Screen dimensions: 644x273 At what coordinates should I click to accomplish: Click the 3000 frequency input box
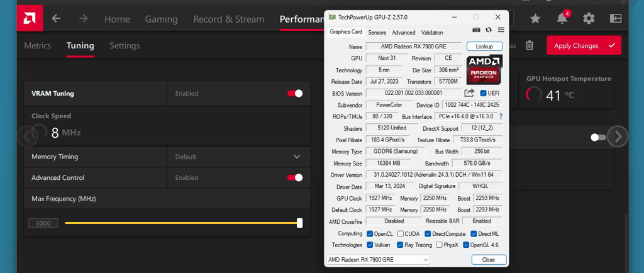pyautogui.click(x=43, y=223)
